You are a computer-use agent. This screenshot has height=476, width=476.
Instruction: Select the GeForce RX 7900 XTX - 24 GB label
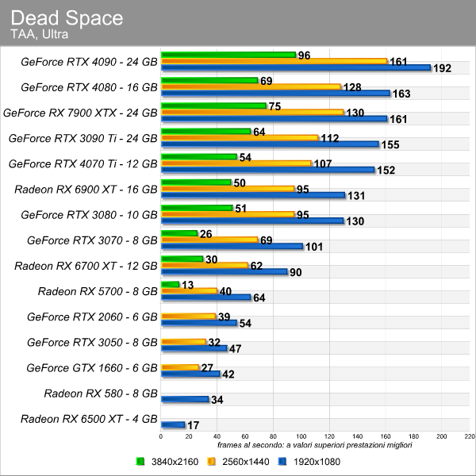pyautogui.click(x=80, y=113)
